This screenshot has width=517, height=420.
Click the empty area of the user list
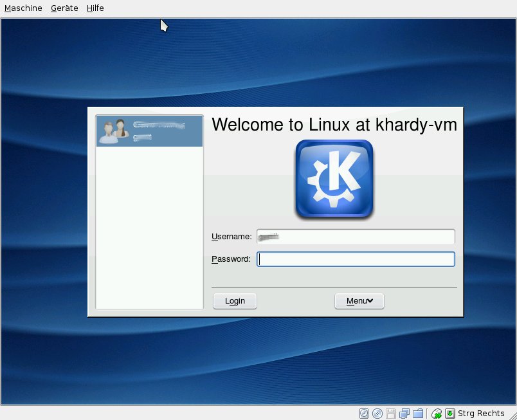pyautogui.click(x=149, y=225)
